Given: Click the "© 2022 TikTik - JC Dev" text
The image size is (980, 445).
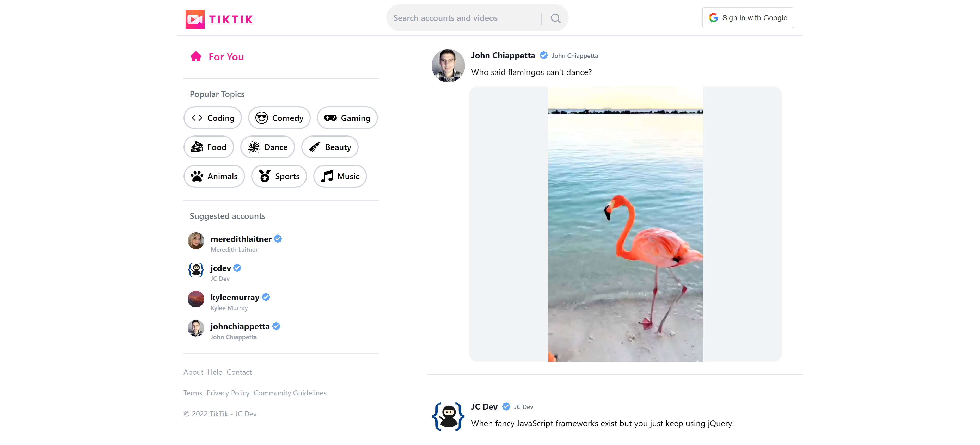Looking at the screenshot, I should (x=220, y=414).
